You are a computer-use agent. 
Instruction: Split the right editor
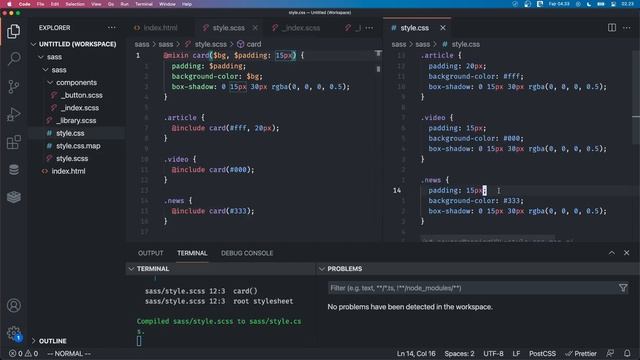tap(612, 28)
